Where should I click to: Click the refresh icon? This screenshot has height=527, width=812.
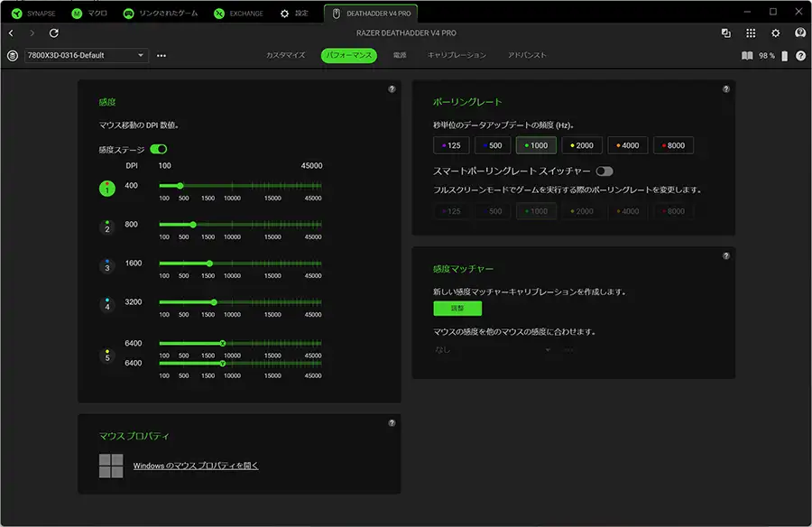click(54, 33)
